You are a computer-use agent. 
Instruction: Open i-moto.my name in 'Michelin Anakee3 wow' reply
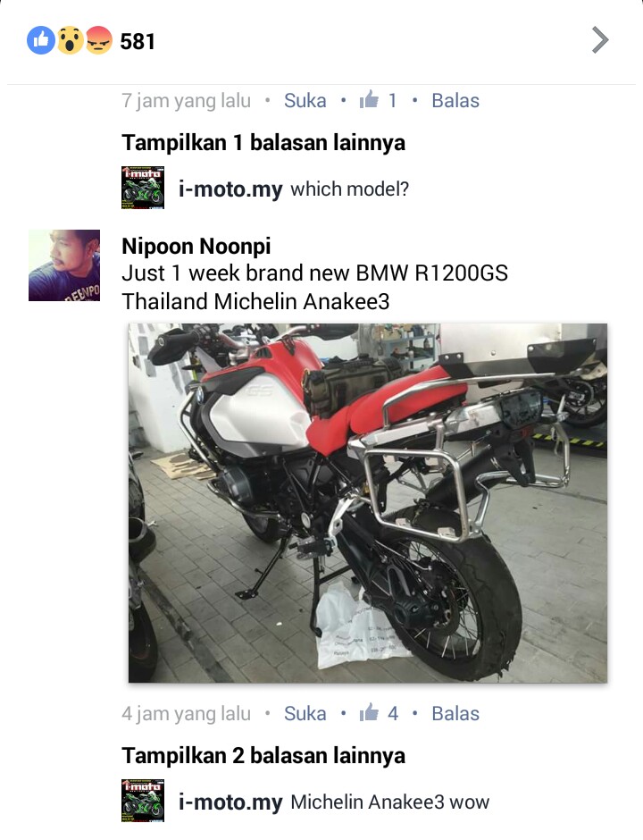(230, 802)
